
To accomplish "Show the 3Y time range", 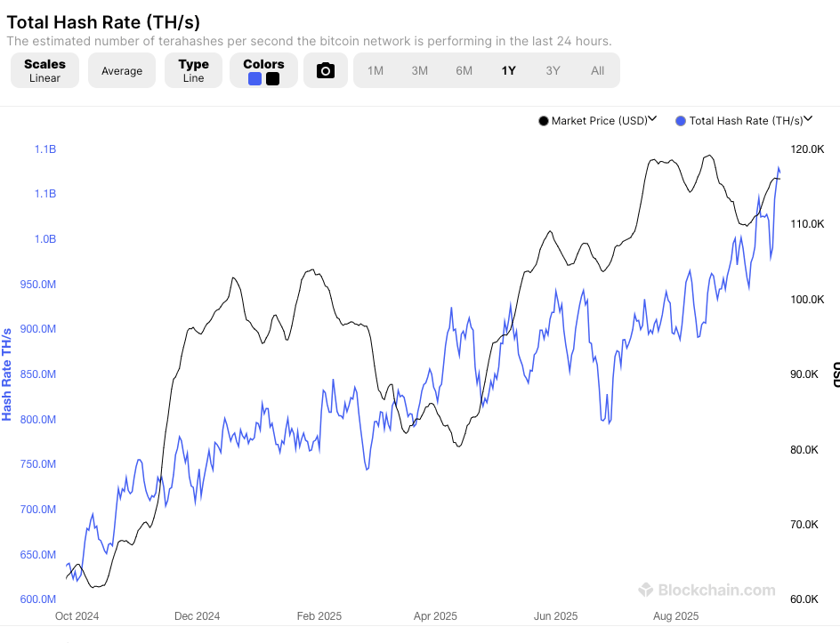I will pyautogui.click(x=553, y=70).
